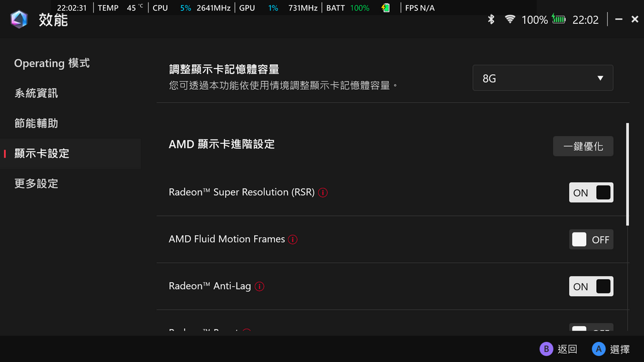Click the Bluetooth status icon
644x362 pixels.
point(492,19)
